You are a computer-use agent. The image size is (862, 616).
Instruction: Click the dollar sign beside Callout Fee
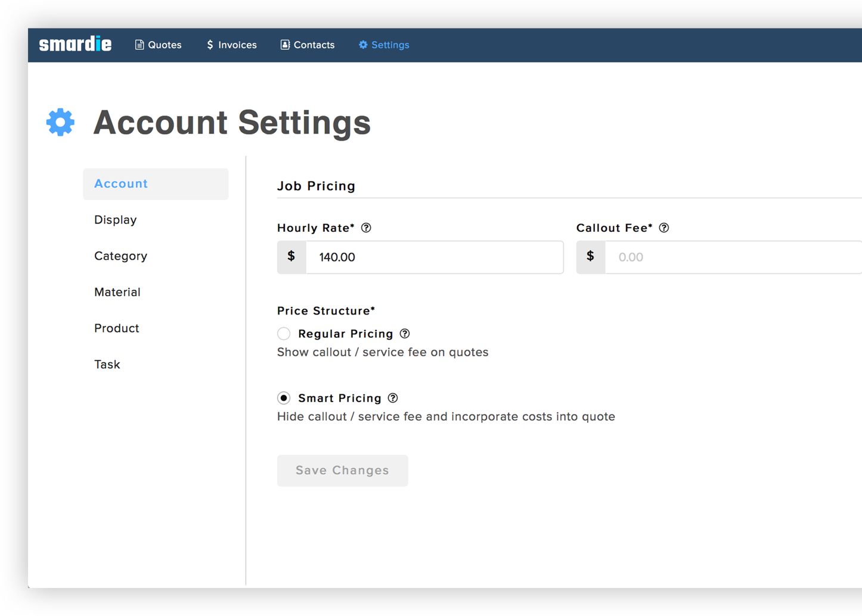click(x=590, y=257)
